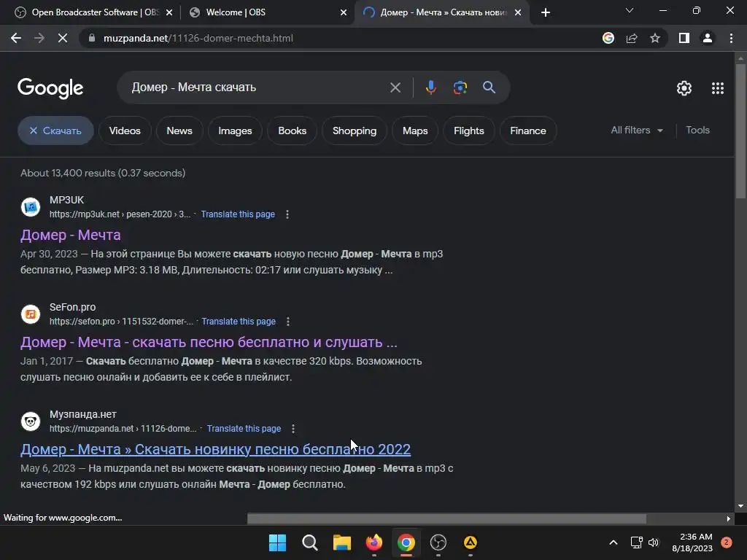Click the SeFon.pro site favicon
The height and width of the screenshot is (560, 747).
pyautogui.click(x=31, y=314)
